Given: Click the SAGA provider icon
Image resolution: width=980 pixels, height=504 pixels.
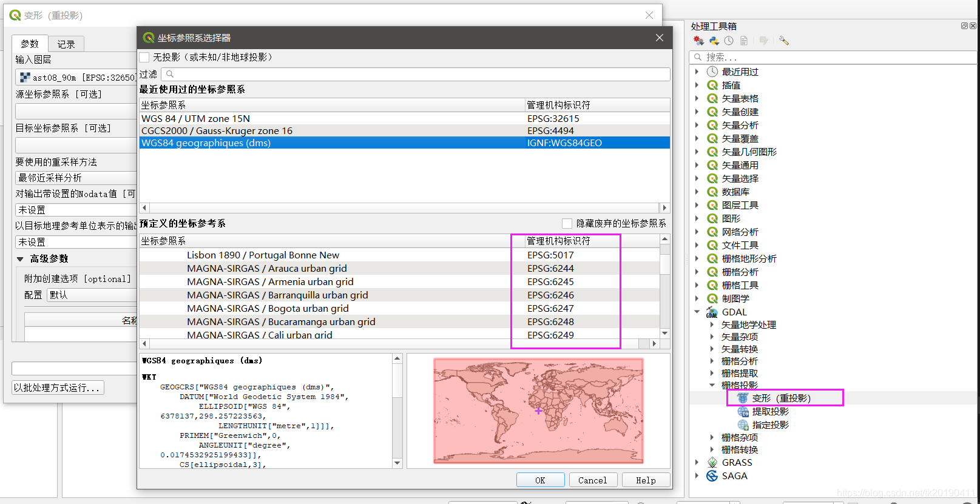Looking at the screenshot, I should [712, 475].
